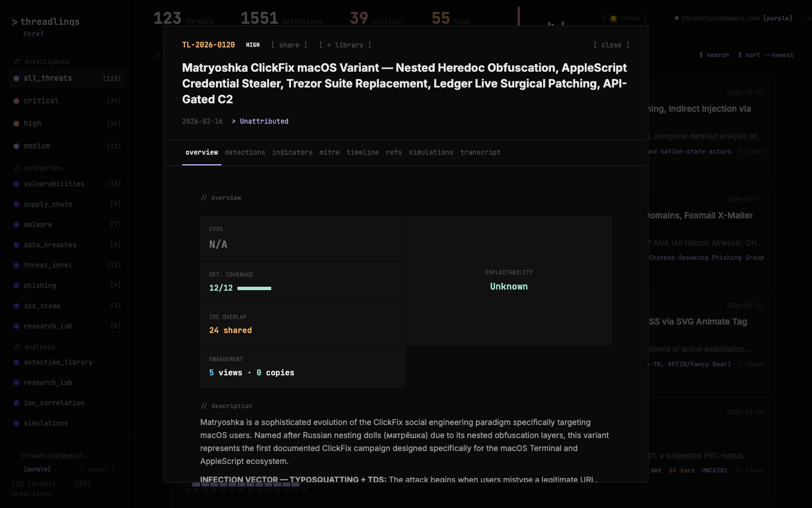Click the threadlinqs prompt chevron logo
Image resolution: width=812 pixels, height=508 pixels.
click(14, 22)
